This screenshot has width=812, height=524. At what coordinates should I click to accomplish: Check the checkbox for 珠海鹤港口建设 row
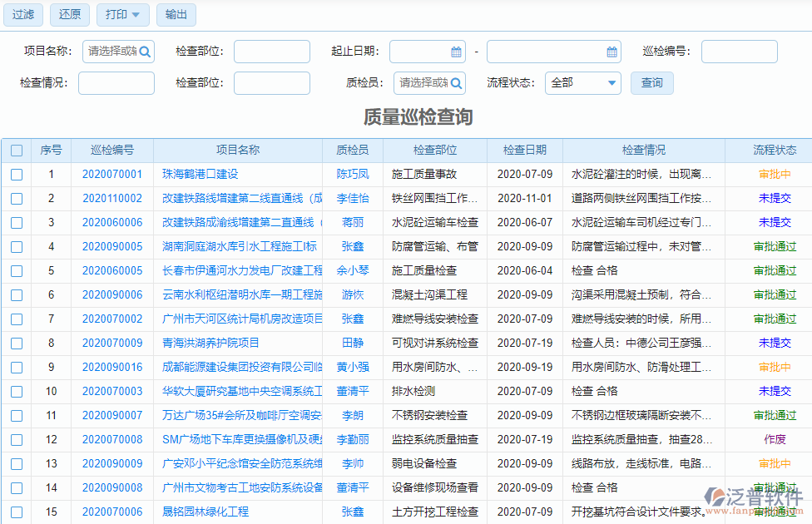click(x=17, y=174)
